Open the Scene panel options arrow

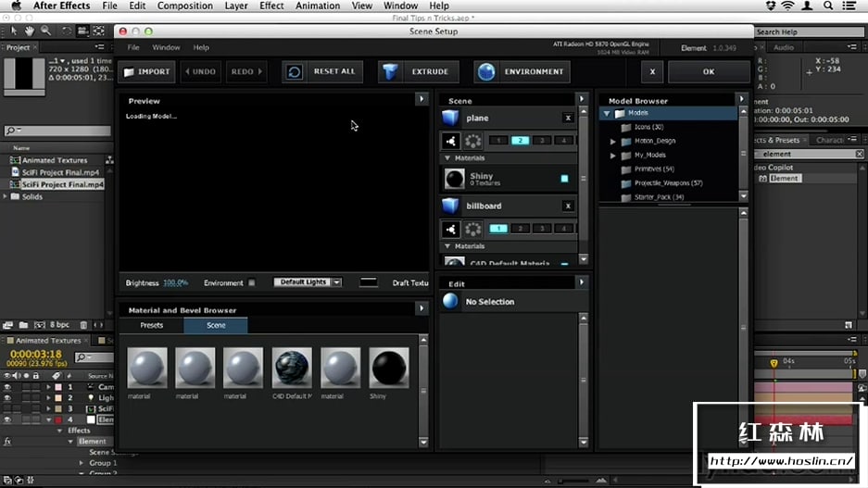click(581, 99)
